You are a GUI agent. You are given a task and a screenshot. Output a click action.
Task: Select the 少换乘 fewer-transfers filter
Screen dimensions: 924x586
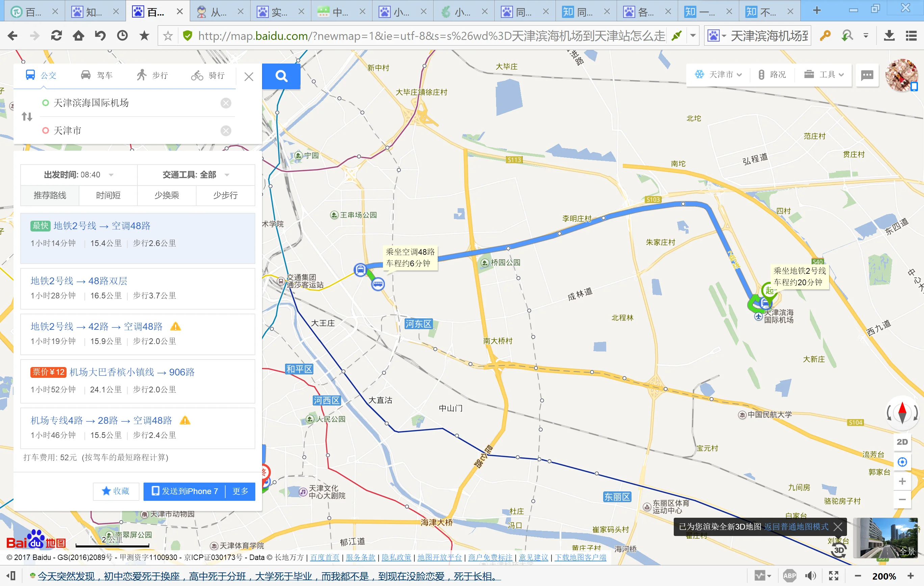[x=166, y=195]
